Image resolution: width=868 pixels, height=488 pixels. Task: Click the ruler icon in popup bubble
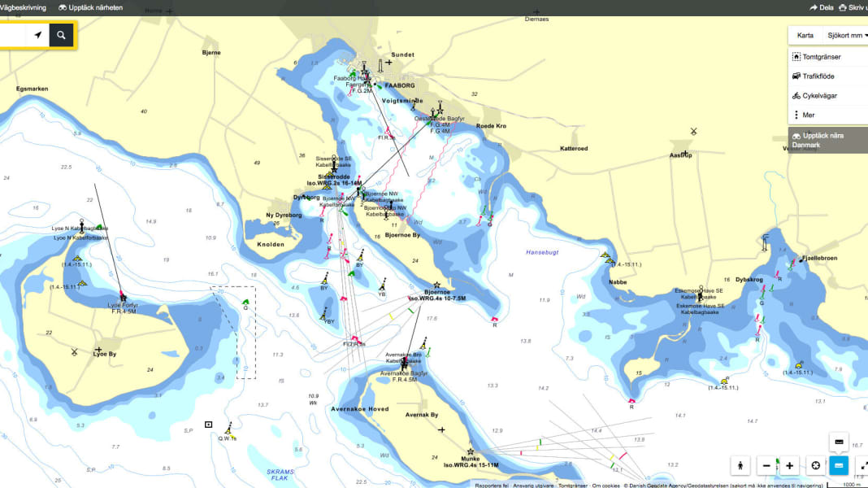click(x=839, y=442)
